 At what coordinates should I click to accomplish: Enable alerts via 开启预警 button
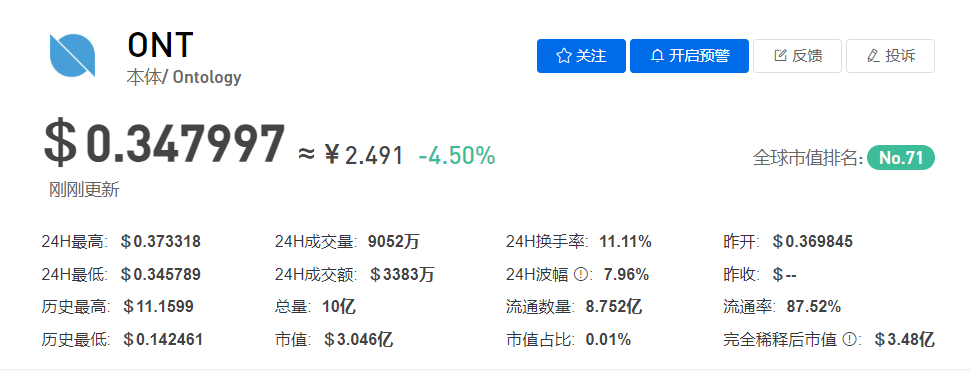[x=689, y=56]
